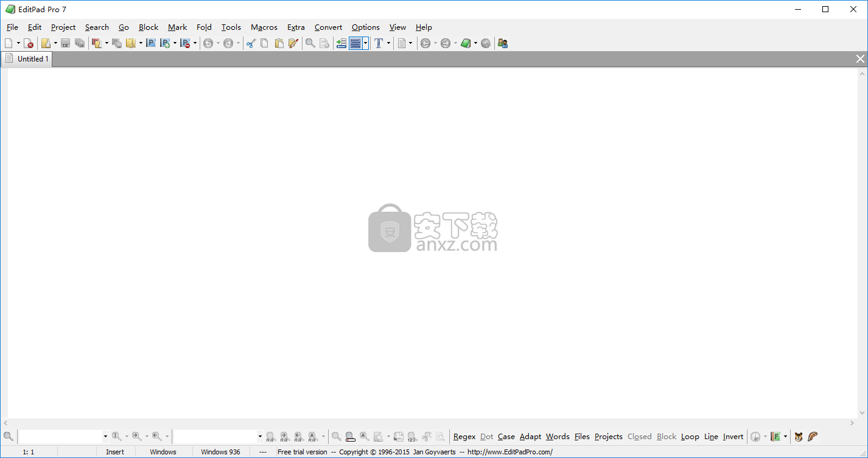Click the back arrow navigation icon

[425, 43]
